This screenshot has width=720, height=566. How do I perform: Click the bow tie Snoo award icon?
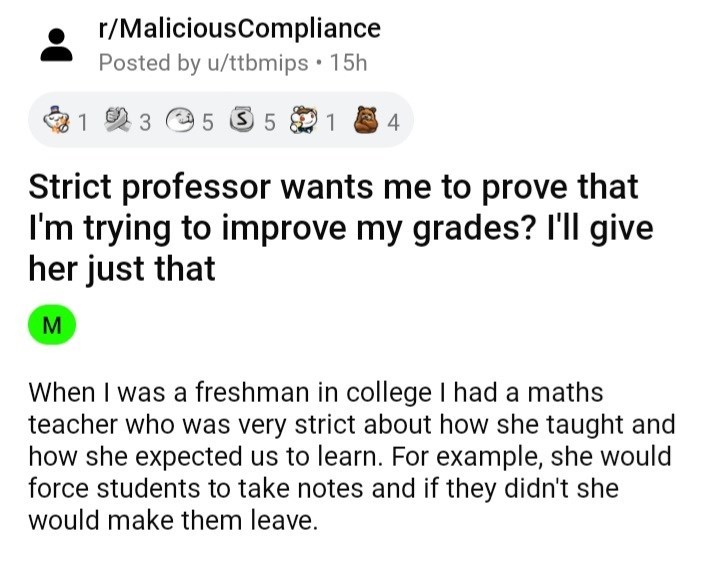(x=304, y=123)
